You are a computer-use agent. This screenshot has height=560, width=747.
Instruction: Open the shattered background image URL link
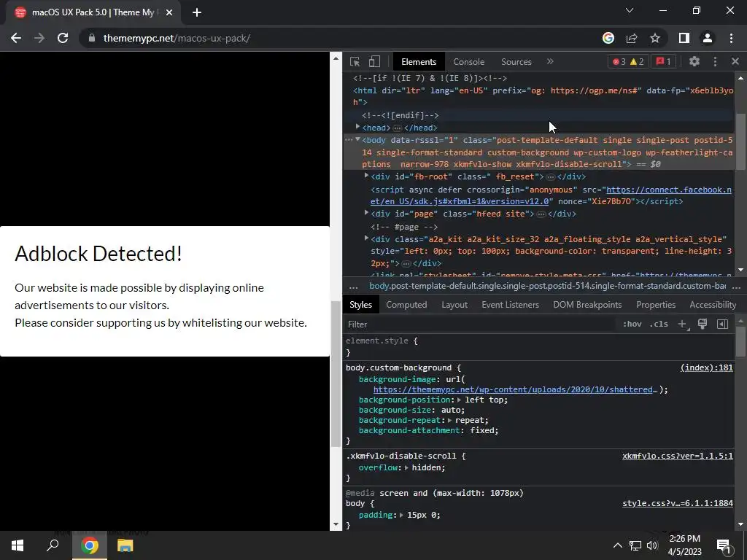516,389
